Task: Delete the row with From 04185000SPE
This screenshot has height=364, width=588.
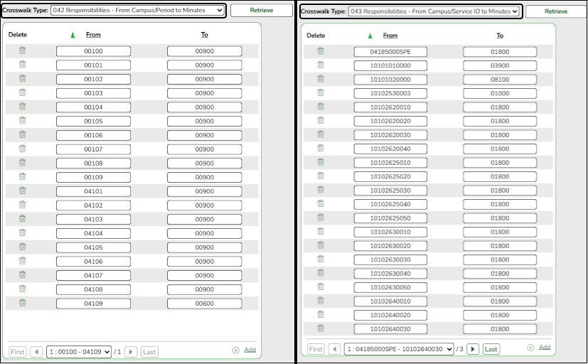Action: tap(321, 51)
